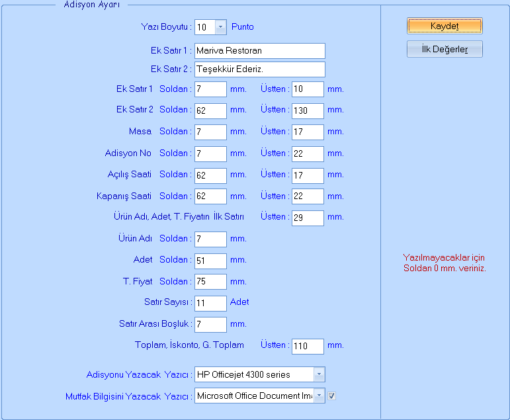
Task: Click the red Yazılmayacaklar için notice
Action: pyautogui.click(x=445, y=263)
